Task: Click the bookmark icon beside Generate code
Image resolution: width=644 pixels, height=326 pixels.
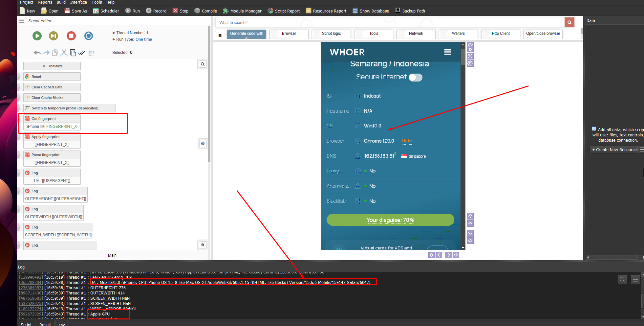Action: [x=220, y=35]
